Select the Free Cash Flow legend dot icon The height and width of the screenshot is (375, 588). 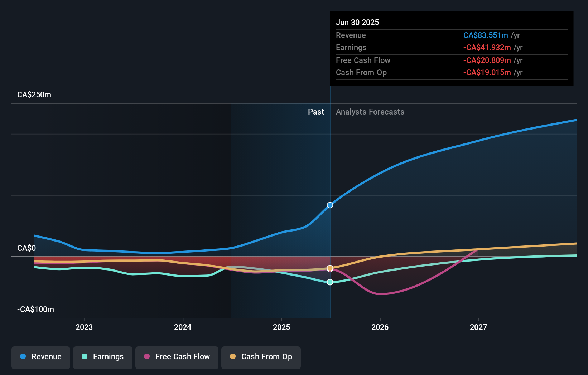tap(147, 357)
